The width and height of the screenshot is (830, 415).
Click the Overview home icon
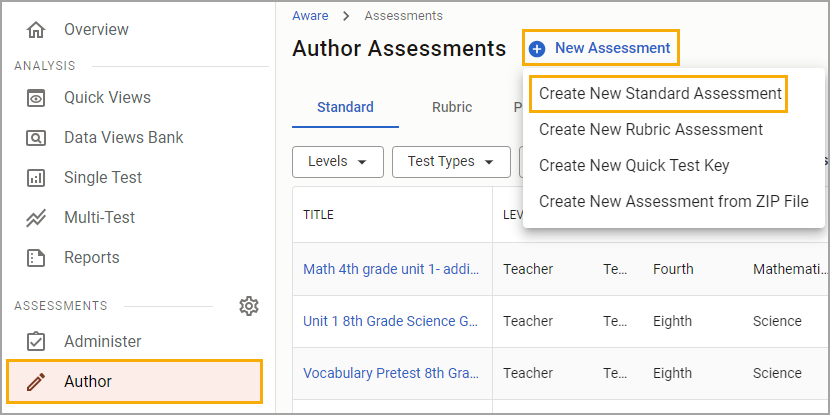click(36, 30)
